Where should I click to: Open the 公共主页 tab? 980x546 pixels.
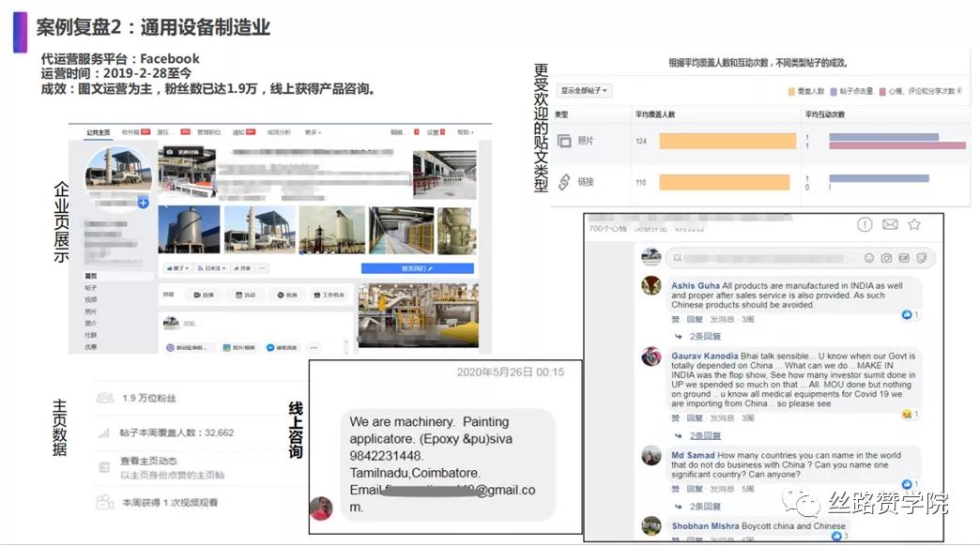tap(99, 132)
